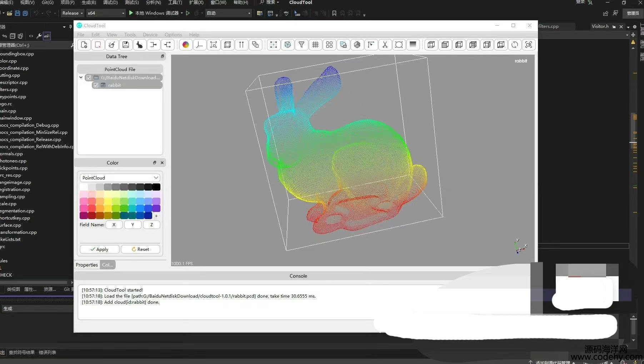644x364 pixels.
Task: Click the wireframe bounding box icon
Action: tap(228, 45)
